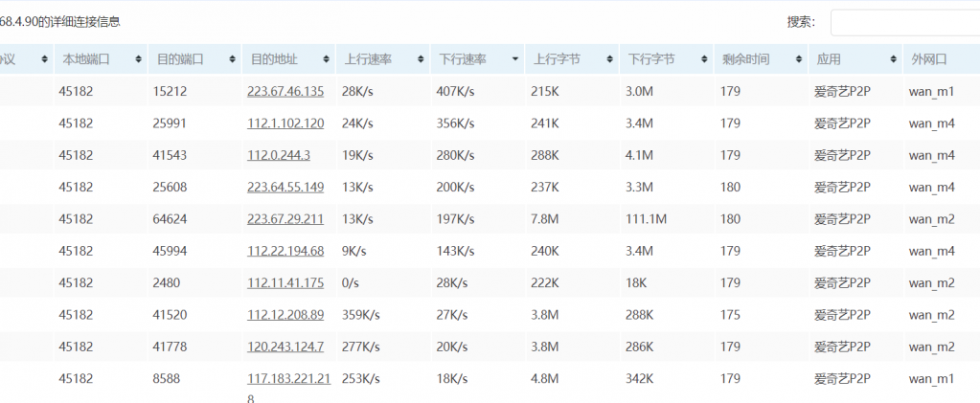Image resolution: width=980 pixels, height=403 pixels.
Task: Click 爱奇艺P2P in the 64624 row
Action: (842, 219)
